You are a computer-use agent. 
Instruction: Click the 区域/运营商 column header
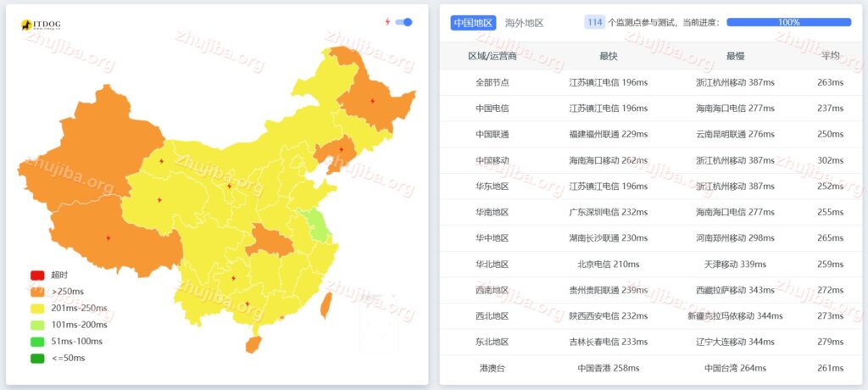(x=492, y=56)
